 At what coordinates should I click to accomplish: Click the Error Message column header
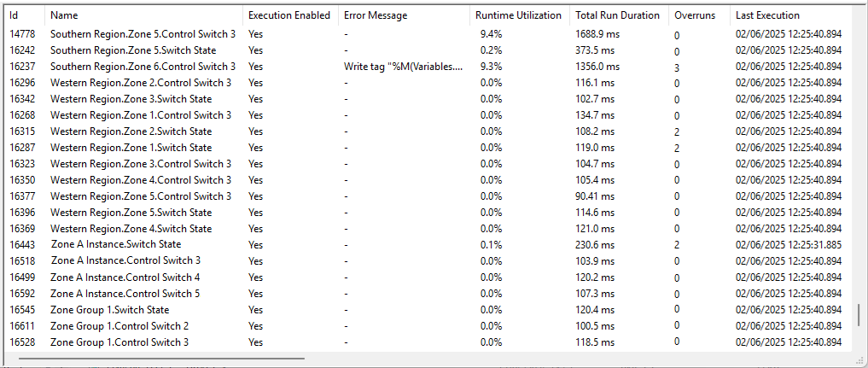coord(376,15)
